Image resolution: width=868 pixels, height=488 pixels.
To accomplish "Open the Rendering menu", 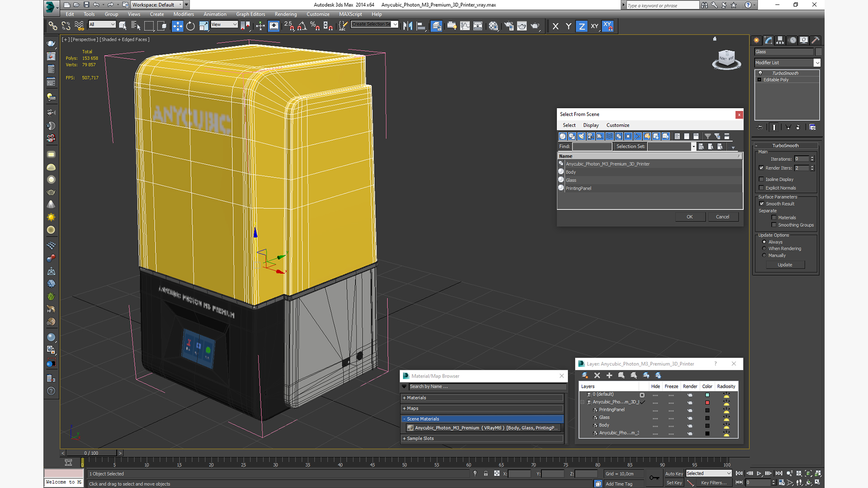I will pyautogui.click(x=286, y=14).
